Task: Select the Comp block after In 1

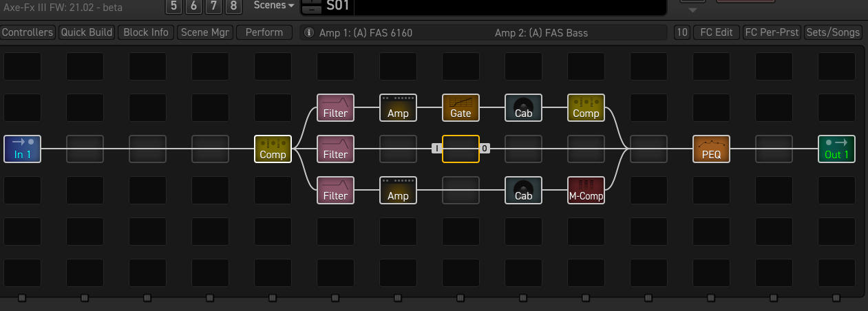Action: pos(273,149)
